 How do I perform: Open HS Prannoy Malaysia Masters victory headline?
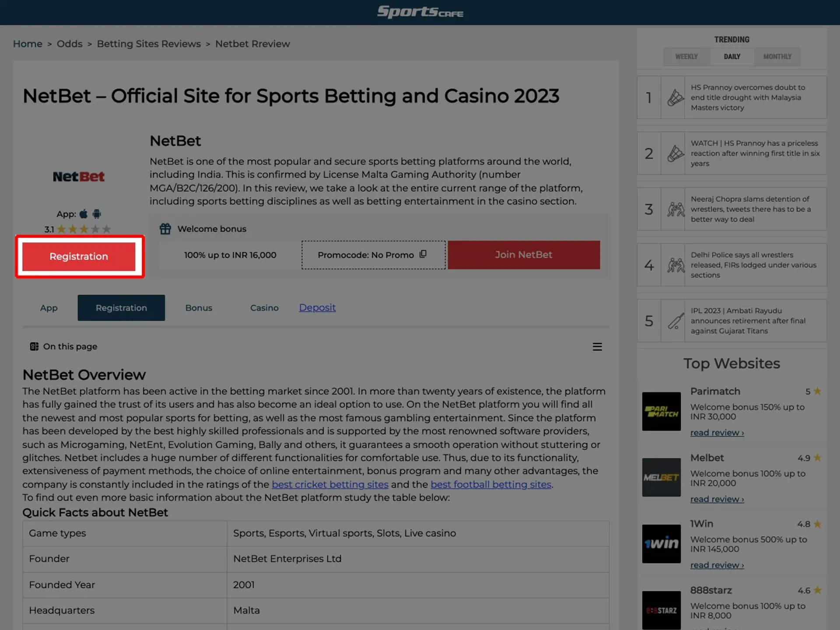[x=748, y=98]
